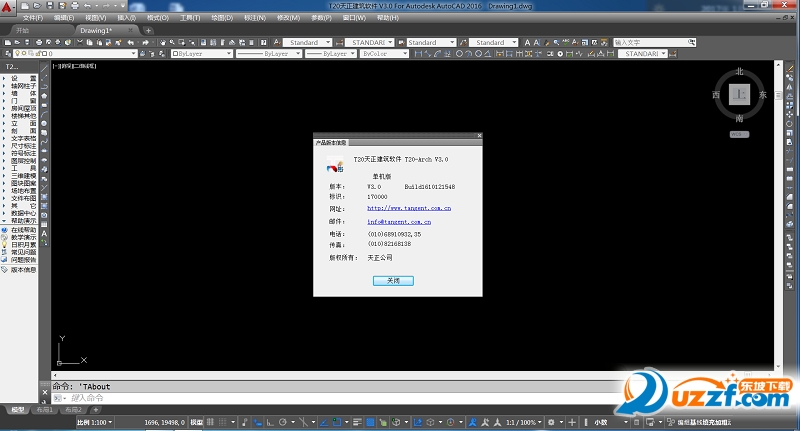The height and width of the screenshot is (431, 800).
Task: Click the Cut scissors icon in standard toolbar
Action: click(80, 42)
